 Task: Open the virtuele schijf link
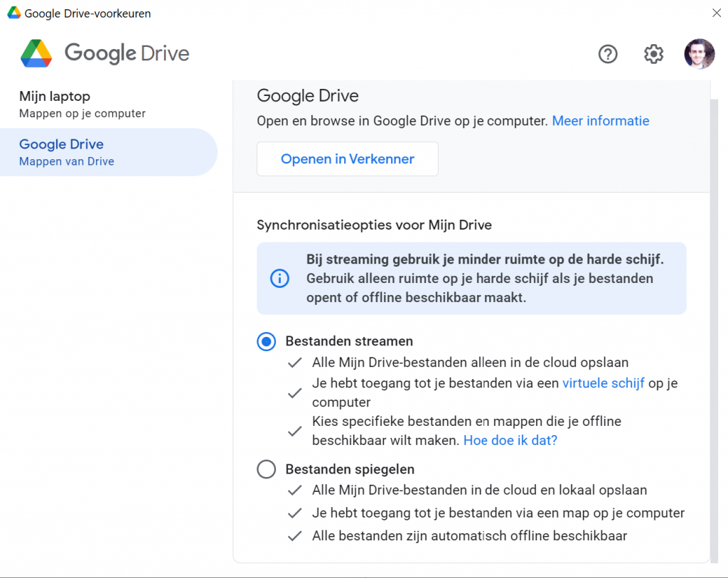(x=603, y=383)
